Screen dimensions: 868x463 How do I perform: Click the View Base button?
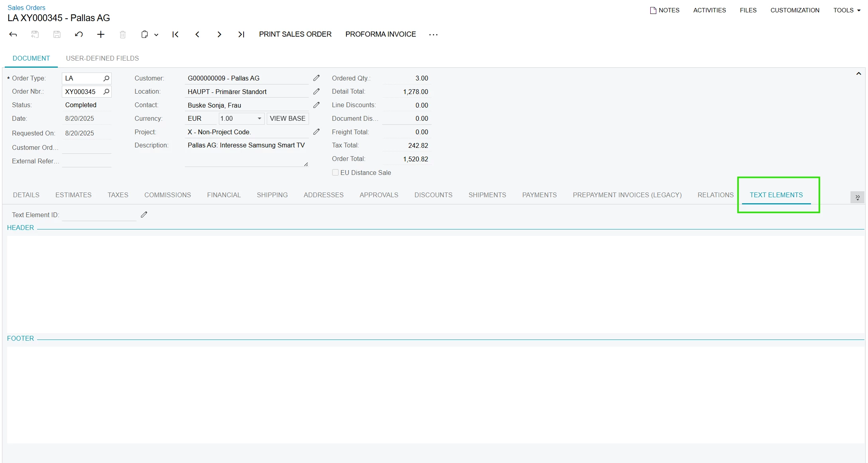(287, 118)
